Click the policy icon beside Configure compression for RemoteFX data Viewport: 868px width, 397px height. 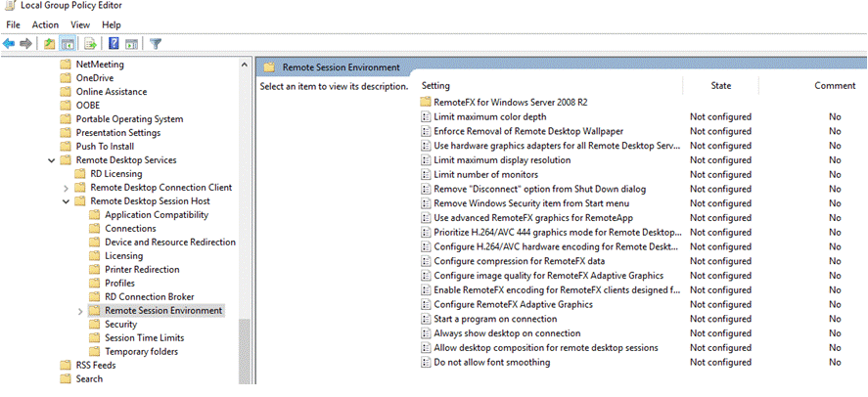pos(425,261)
